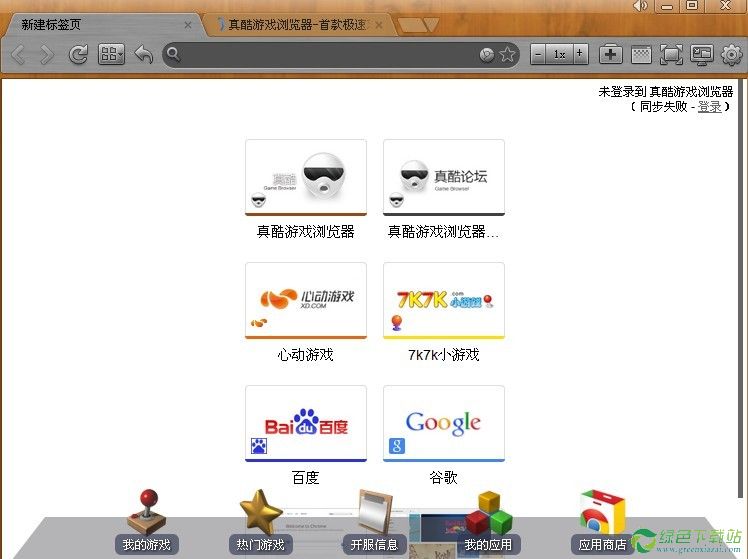Click the 登录 login link
The width and height of the screenshot is (748, 559).
pyautogui.click(x=709, y=106)
